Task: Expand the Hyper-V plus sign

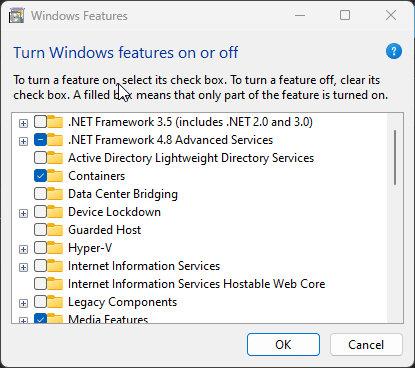Action: coord(23,249)
